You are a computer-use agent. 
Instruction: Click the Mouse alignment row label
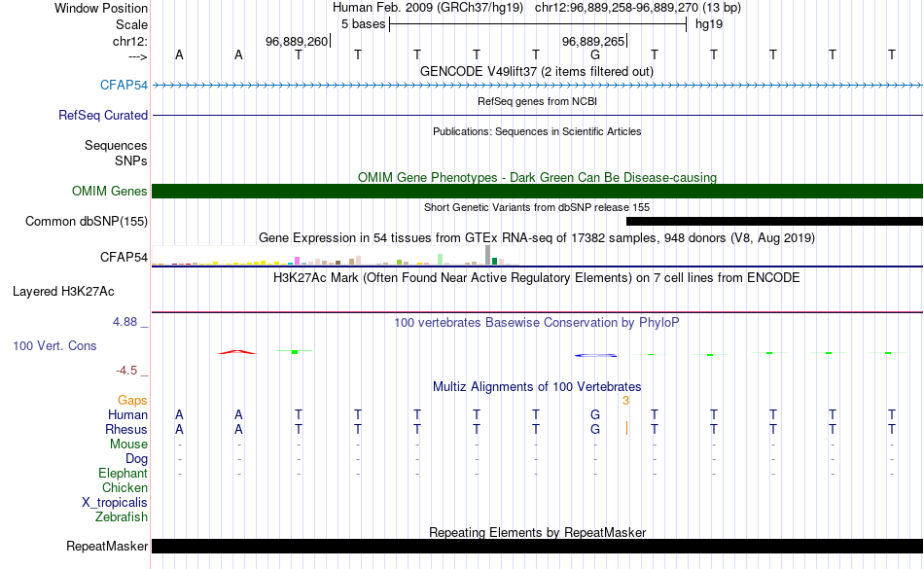pos(128,445)
